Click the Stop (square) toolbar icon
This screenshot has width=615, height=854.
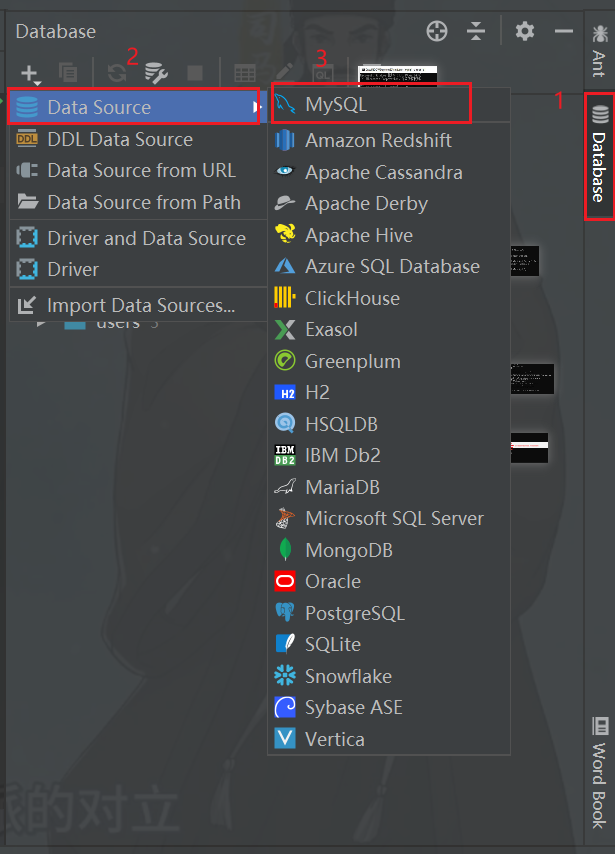(x=195, y=72)
